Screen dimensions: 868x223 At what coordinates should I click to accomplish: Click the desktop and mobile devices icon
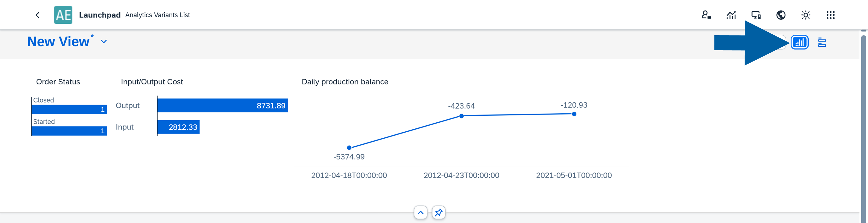point(756,15)
